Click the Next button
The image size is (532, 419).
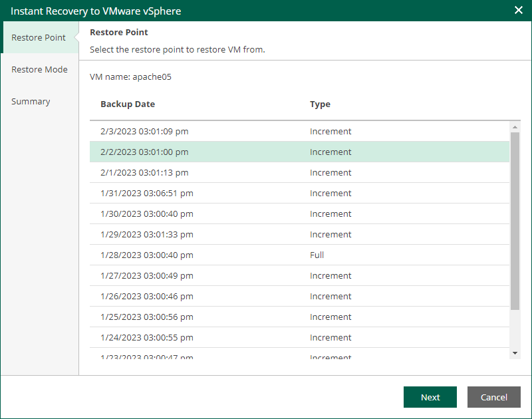[430, 397]
